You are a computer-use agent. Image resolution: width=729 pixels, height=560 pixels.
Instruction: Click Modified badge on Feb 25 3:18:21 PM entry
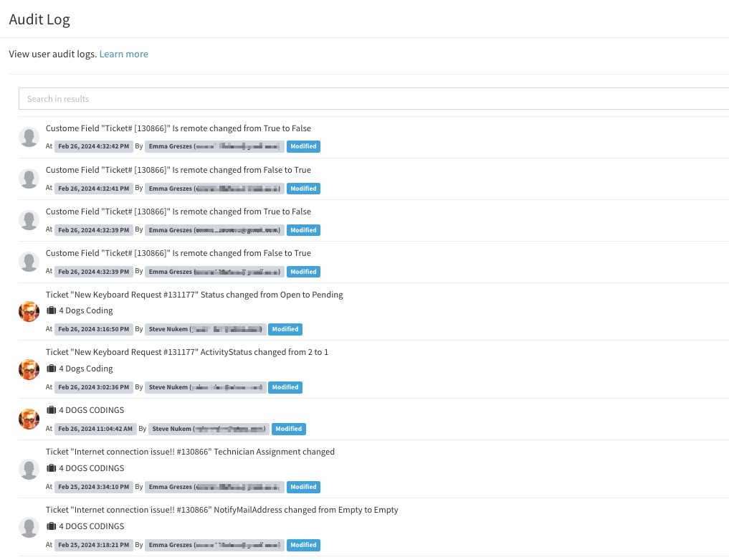tap(303, 545)
